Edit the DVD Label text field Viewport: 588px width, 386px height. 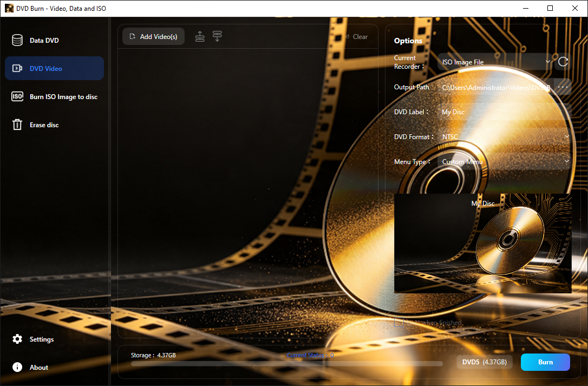pyautogui.click(x=505, y=112)
